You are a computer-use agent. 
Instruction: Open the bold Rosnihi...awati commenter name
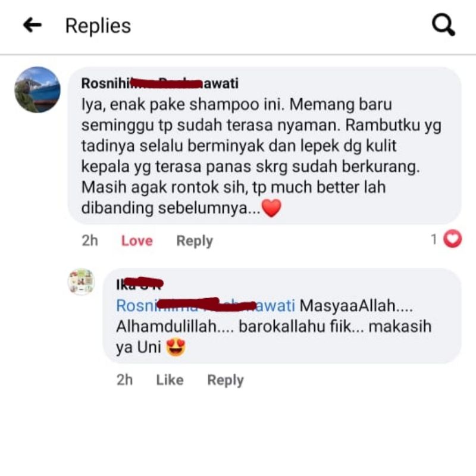[x=159, y=83]
